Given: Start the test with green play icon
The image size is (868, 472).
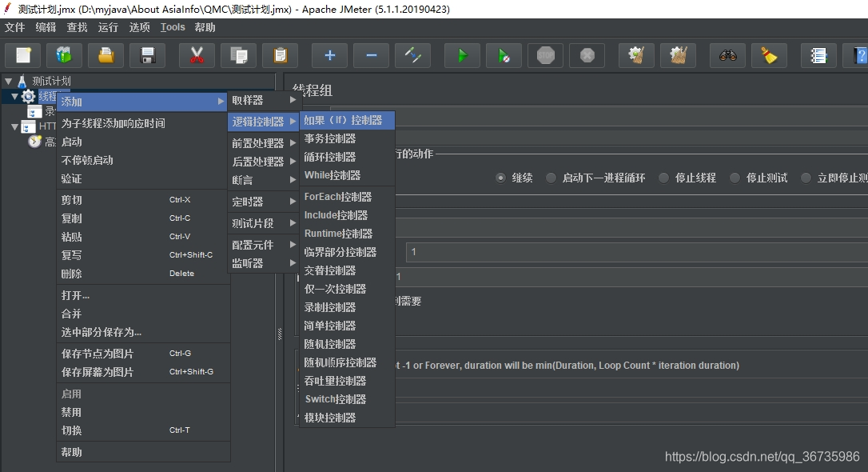Looking at the screenshot, I should [x=462, y=55].
